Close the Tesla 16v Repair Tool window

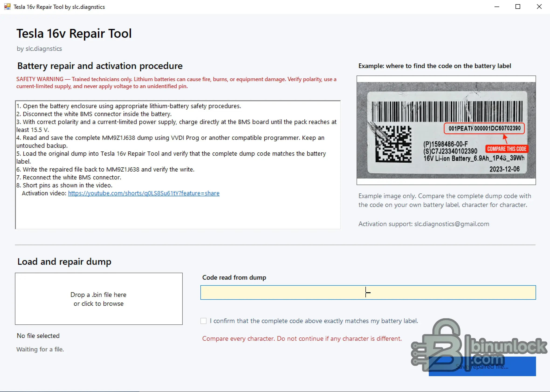(539, 7)
